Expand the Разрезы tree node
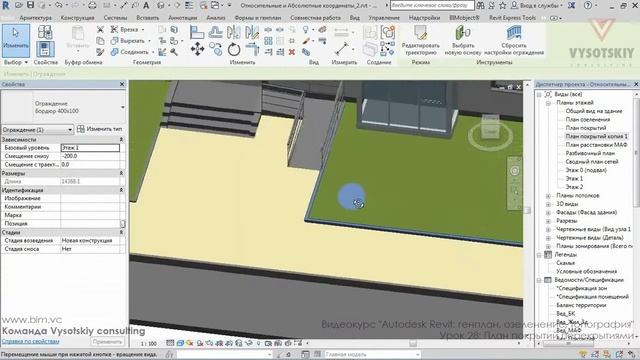The height and width of the screenshot is (360, 640). coord(549,221)
